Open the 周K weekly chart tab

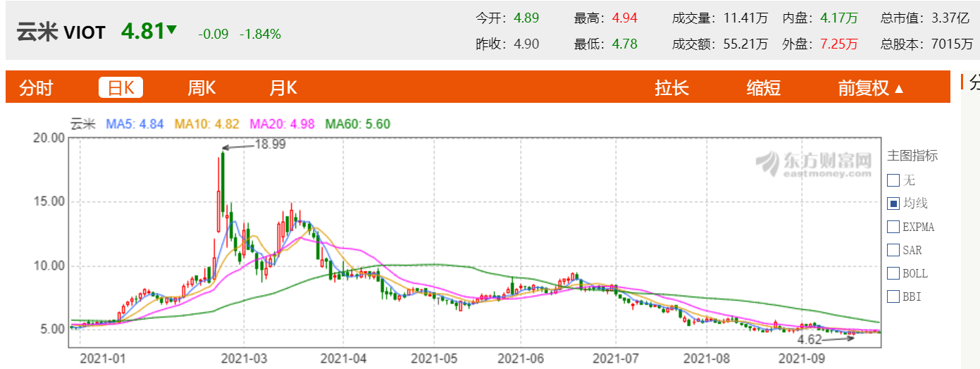point(201,88)
